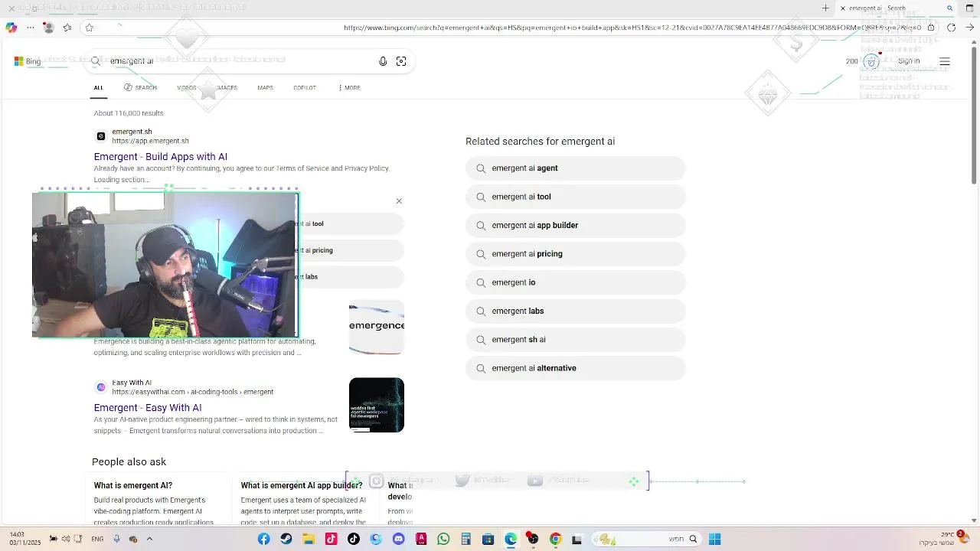Click the Sign in link
Image resolution: width=980 pixels, height=551 pixels.
coord(909,61)
